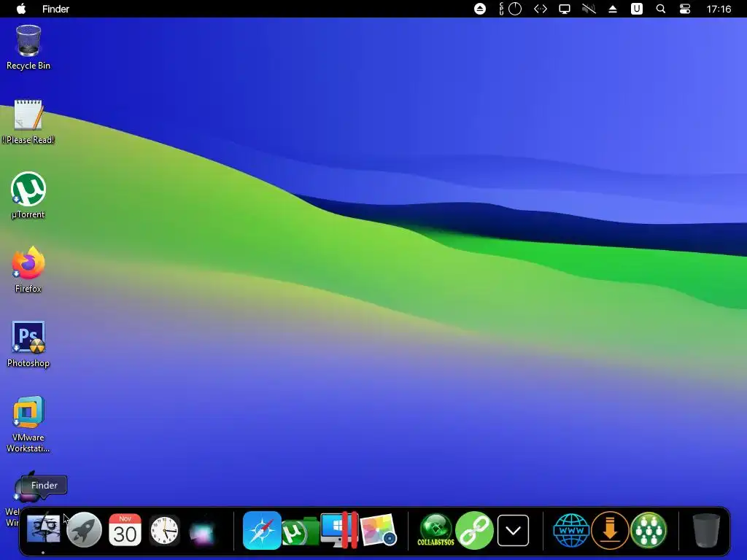
Task: Open the green people group icon
Action: (x=649, y=530)
